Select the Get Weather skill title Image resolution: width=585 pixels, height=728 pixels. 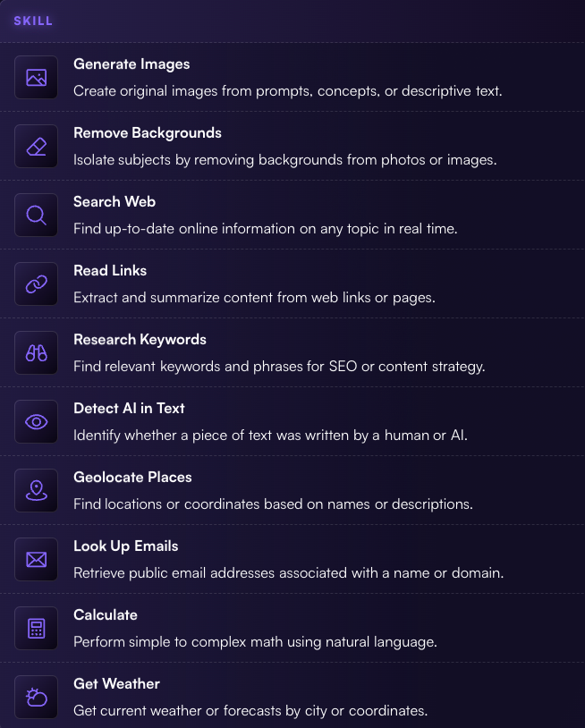(116, 683)
